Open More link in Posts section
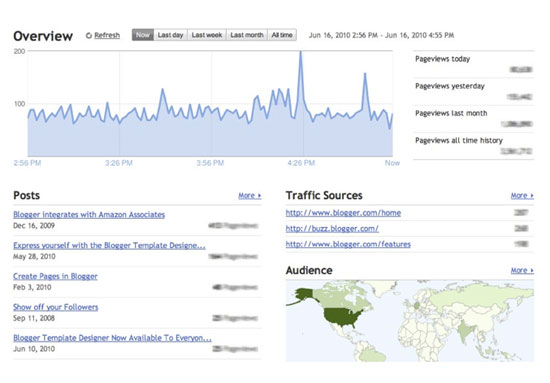This screenshot has height=383, width=550. 250,196
